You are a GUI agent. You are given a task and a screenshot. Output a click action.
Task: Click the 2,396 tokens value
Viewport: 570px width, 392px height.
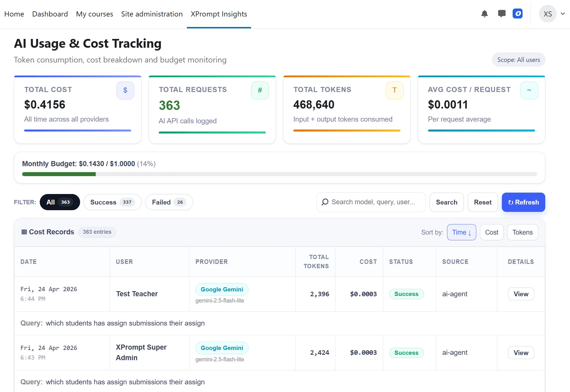(x=320, y=294)
